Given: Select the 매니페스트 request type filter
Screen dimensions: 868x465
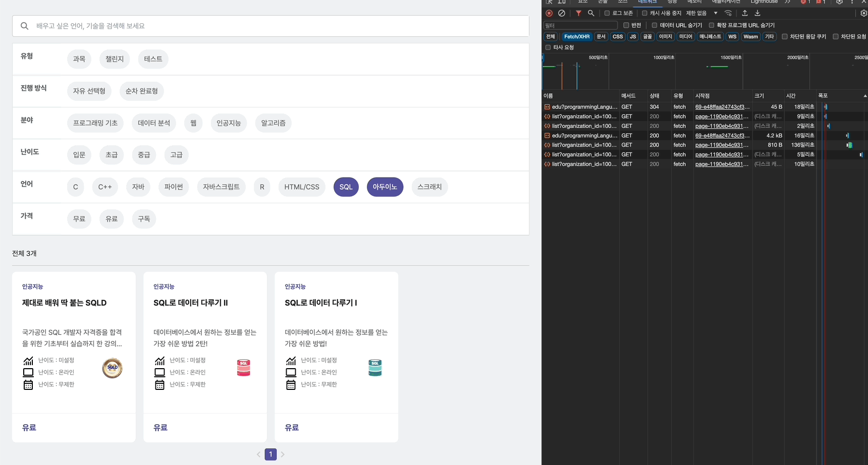Looking at the screenshot, I should [710, 36].
